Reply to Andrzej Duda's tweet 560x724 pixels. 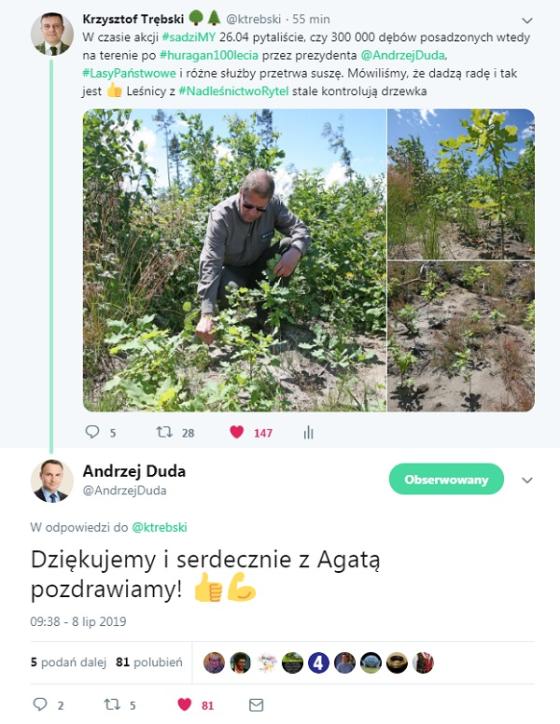(40, 704)
